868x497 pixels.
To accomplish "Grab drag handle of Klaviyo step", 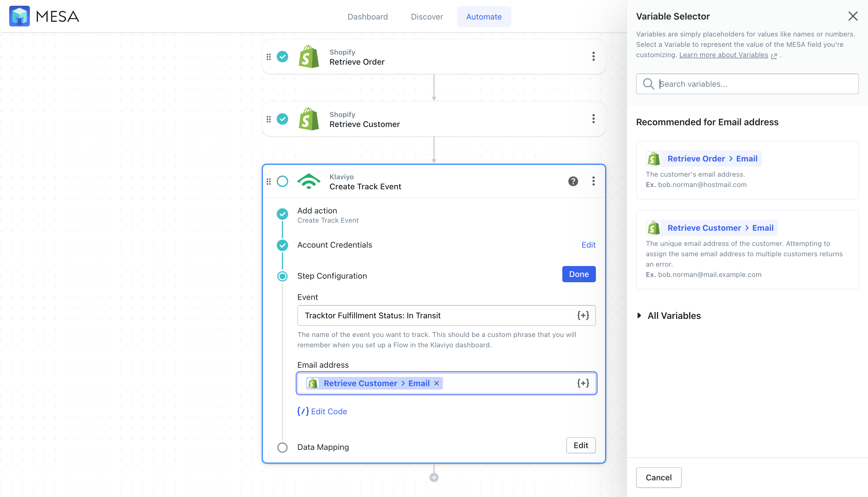I will point(269,181).
